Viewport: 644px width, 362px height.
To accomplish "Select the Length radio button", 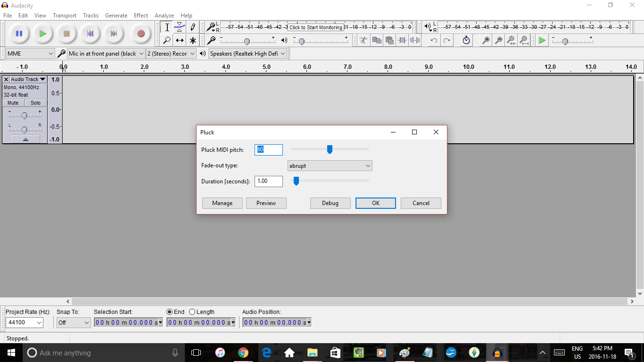I will pos(192,312).
